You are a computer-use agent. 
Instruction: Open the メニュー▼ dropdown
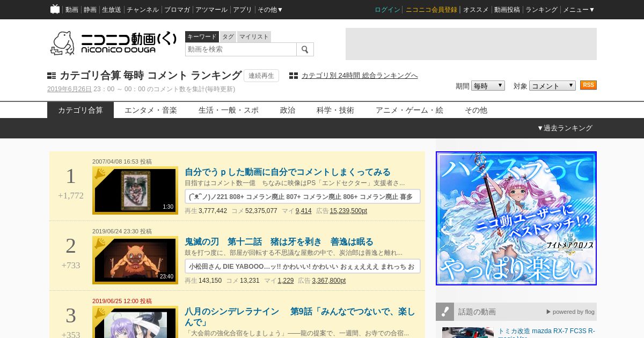[579, 10]
